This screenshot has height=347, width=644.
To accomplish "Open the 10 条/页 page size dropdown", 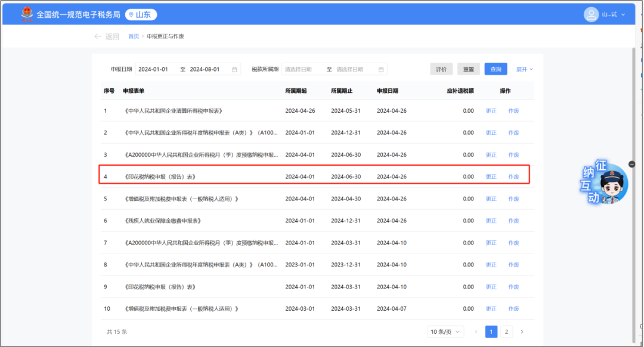I will [x=445, y=331].
